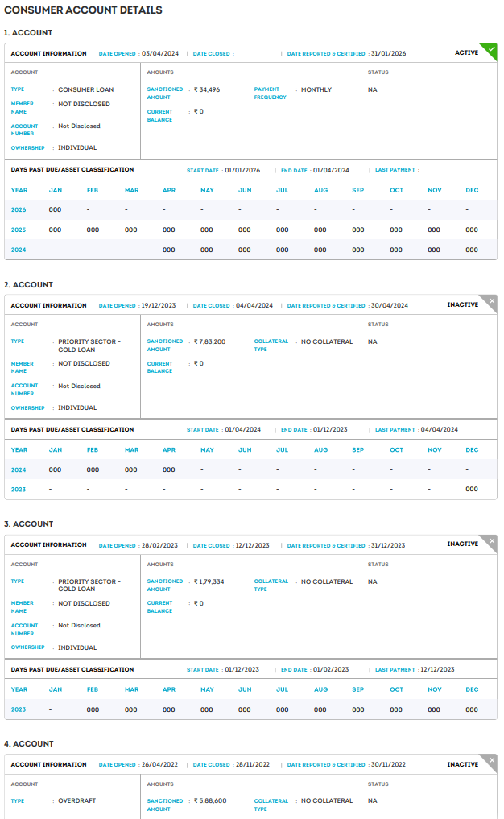Image resolution: width=504 pixels, height=819 pixels.
Task: Click the green checkmark badge on Account 1
Action: click(491, 50)
